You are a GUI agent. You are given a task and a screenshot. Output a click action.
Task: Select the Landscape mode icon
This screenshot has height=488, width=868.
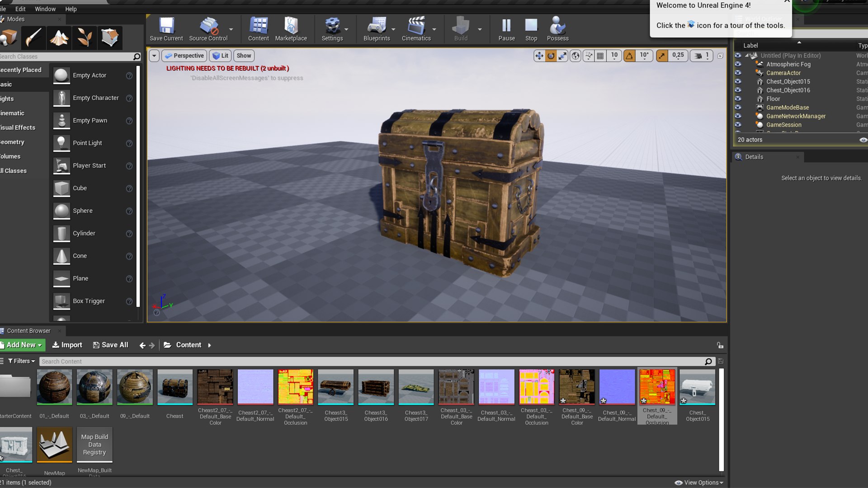click(59, 38)
